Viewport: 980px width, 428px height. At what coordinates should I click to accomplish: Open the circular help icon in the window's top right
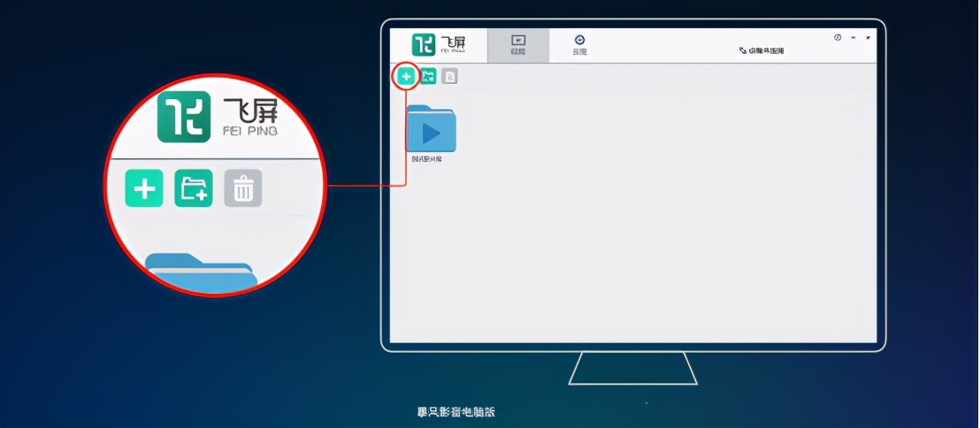838,37
